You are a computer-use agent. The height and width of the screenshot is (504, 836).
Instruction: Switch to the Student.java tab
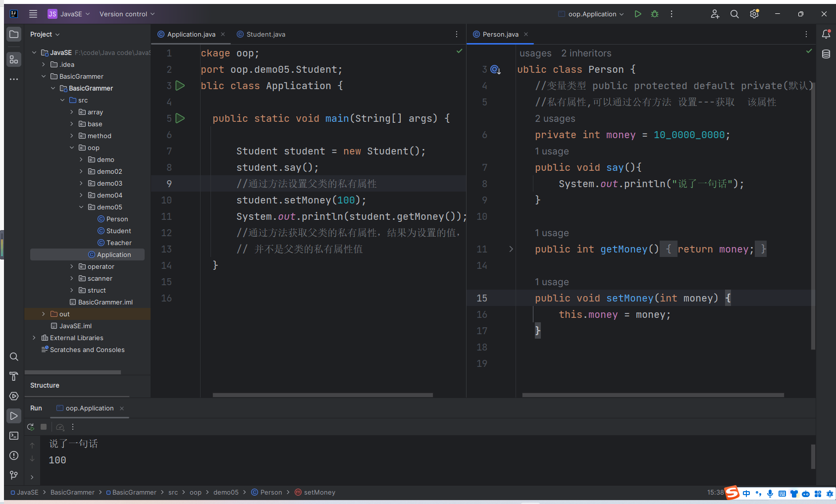265,34
